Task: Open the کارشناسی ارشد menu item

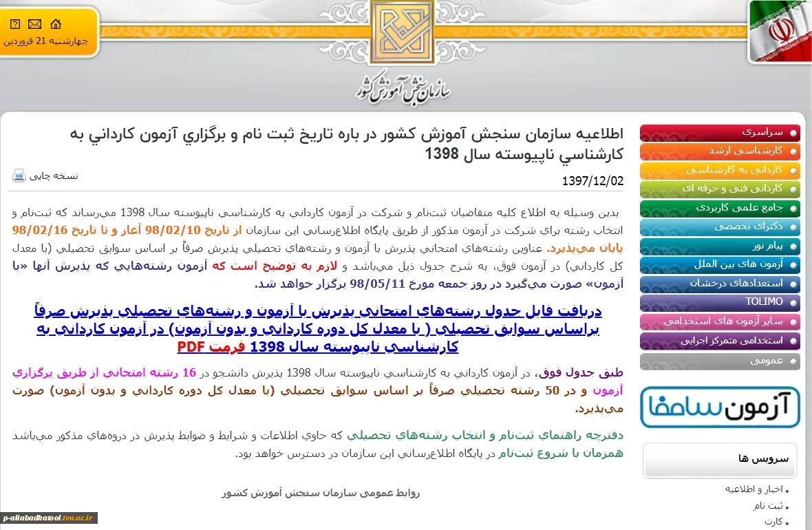Action: pos(720,151)
